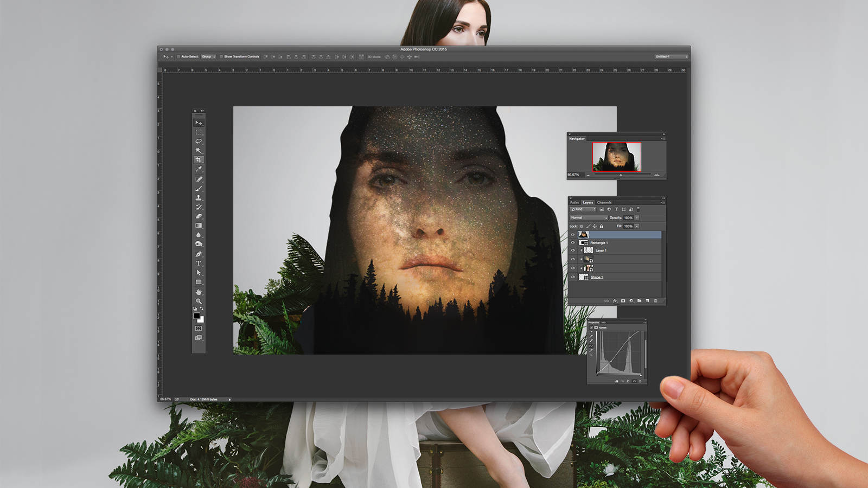This screenshot has height=488, width=868.
Task: Switch to the Channels tab
Action: [x=604, y=202]
